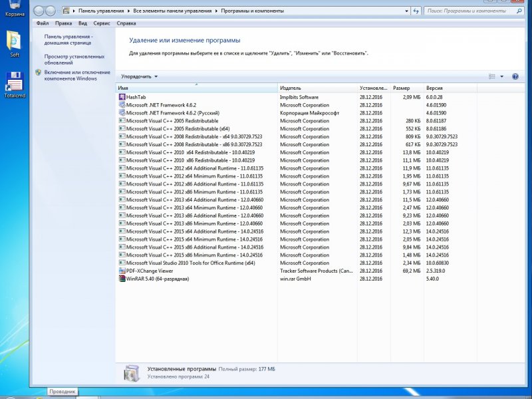Select 'Microsoft Visual C++ 2005 Redistributable' name
The width and height of the screenshot is (532, 399).
coord(172,121)
